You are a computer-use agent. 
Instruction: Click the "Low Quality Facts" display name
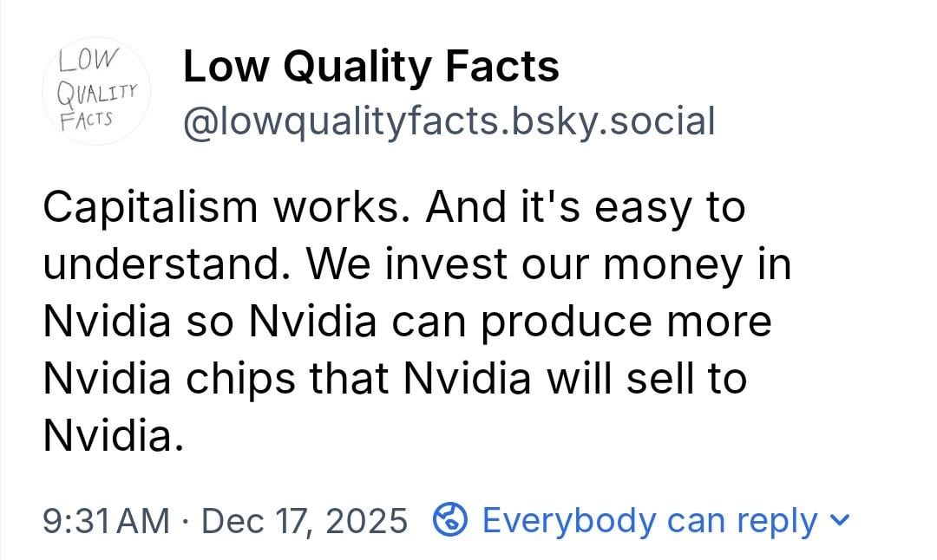click(371, 67)
